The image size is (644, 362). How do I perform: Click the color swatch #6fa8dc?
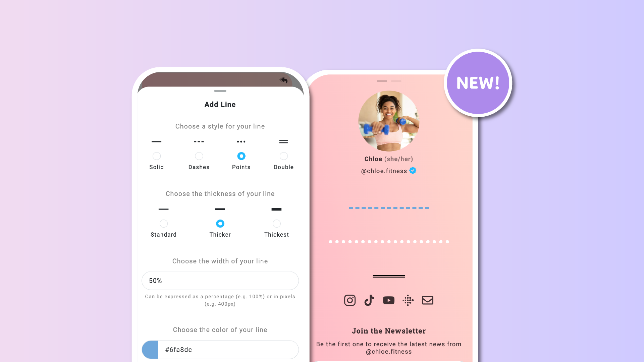(150, 350)
